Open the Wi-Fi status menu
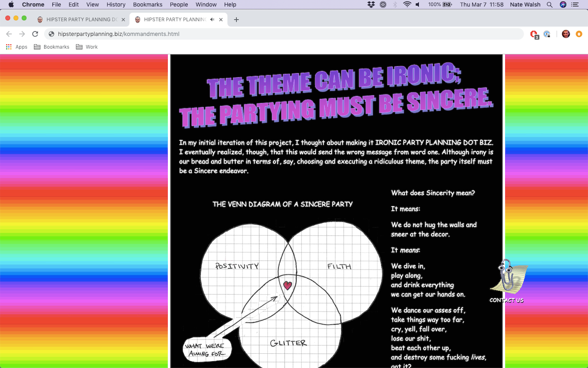Viewport: 588px width, 368px height. (407, 5)
